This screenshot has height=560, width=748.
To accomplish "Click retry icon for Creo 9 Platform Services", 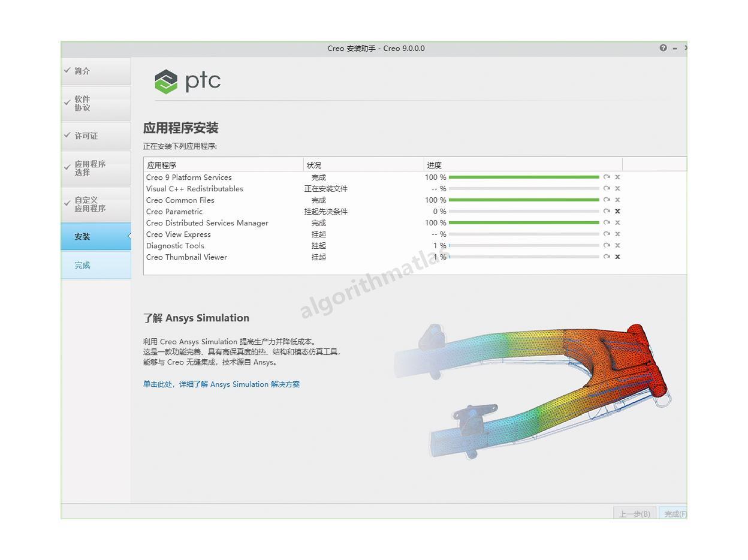I will pyautogui.click(x=607, y=177).
